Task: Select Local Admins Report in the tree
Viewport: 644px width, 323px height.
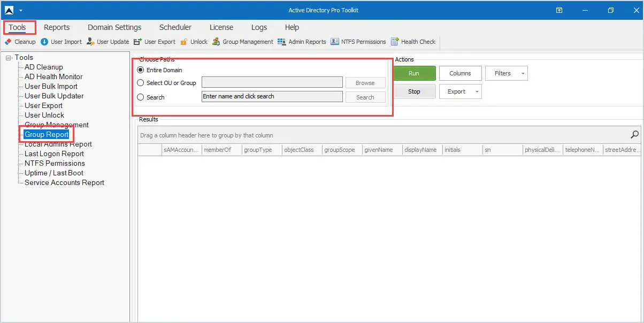Action: (58, 144)
